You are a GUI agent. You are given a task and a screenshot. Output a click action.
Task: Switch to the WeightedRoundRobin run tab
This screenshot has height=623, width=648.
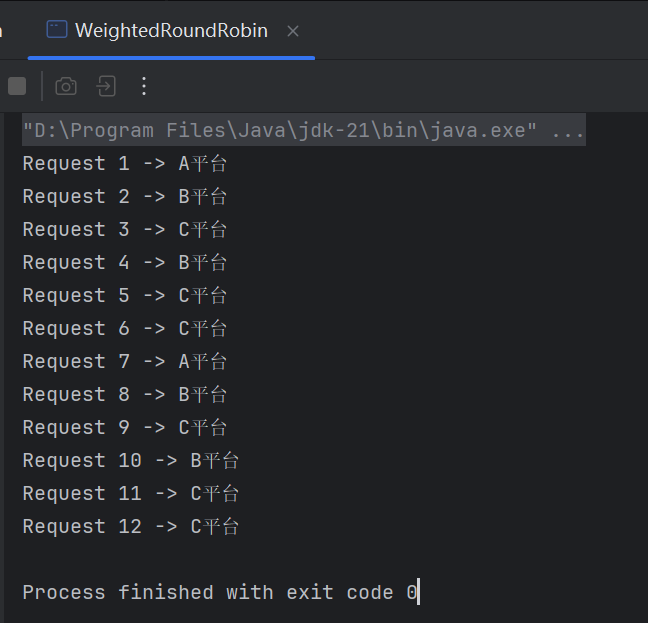[x=171, y=31]
